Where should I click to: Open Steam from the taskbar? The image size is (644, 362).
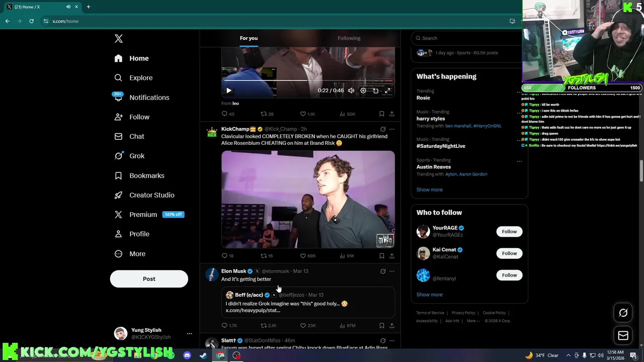[x=203, y=355]
